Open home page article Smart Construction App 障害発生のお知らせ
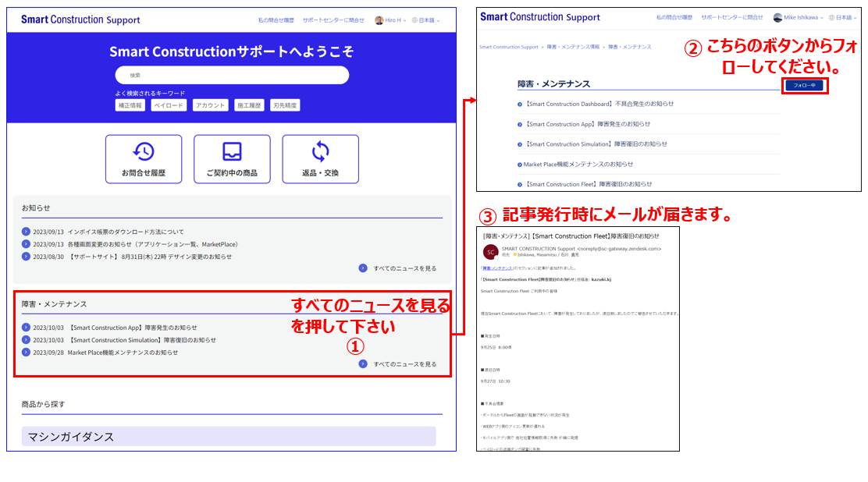The image size is (868, 482). [133, 328]
